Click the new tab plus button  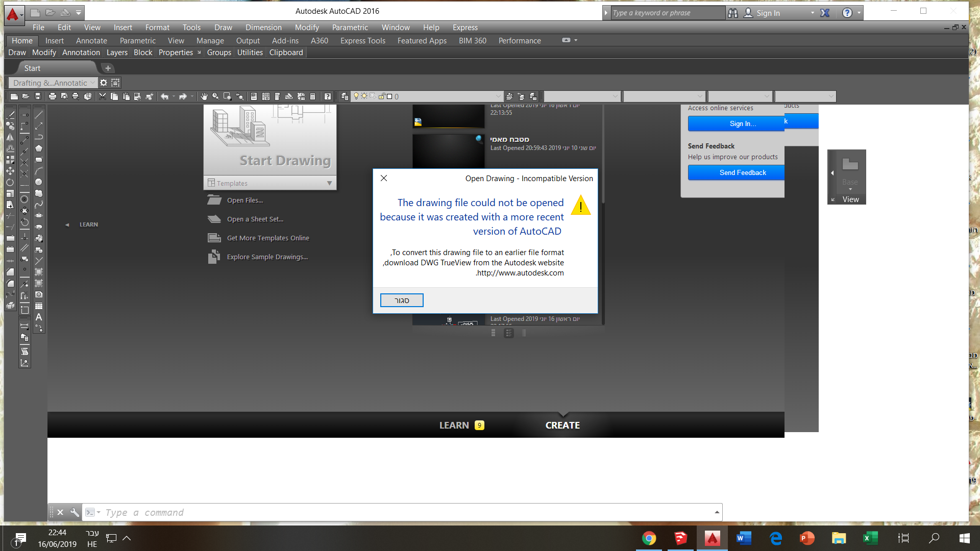click(108, 68)
